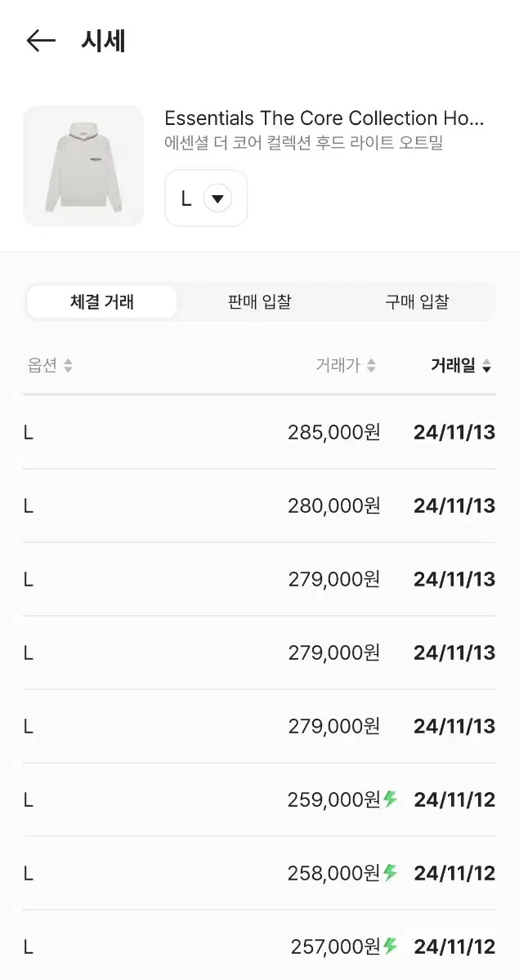
Task: Switch to the 구매 입찰 tab
Action: point(417,302)
